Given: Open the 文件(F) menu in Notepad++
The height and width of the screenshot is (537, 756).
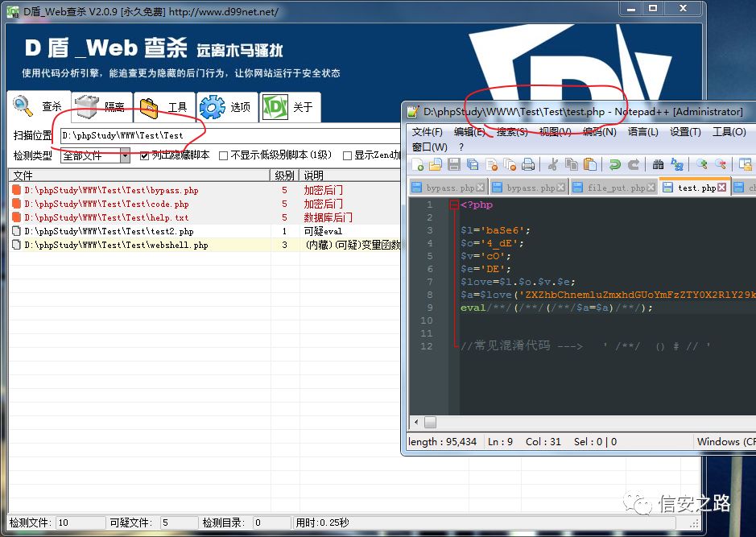Looking at the screenshot, I should 427,131.
